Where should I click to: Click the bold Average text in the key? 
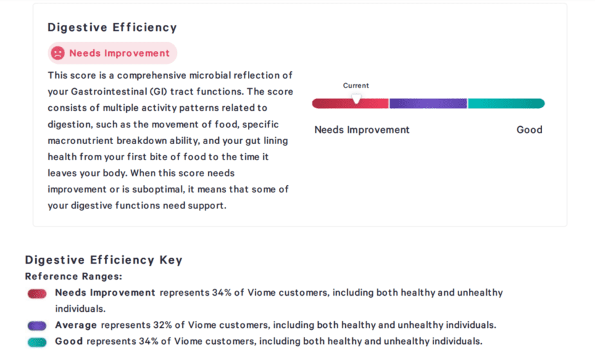76,325
